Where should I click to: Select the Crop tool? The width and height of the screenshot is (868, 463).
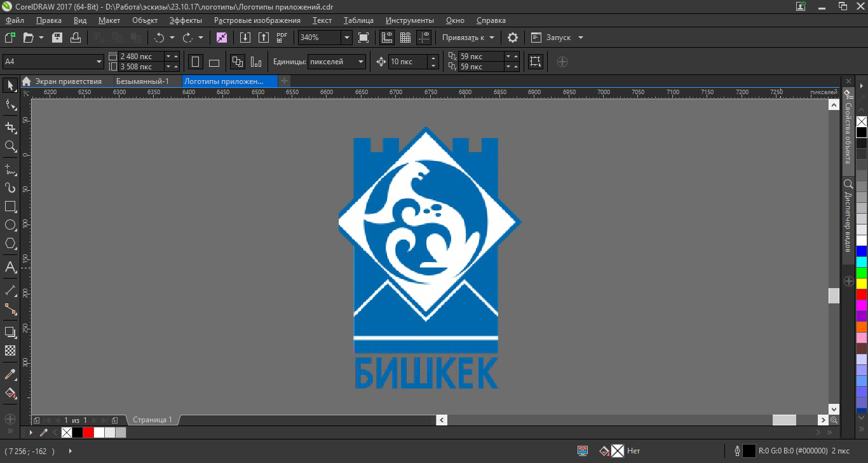tap(10, 126)
